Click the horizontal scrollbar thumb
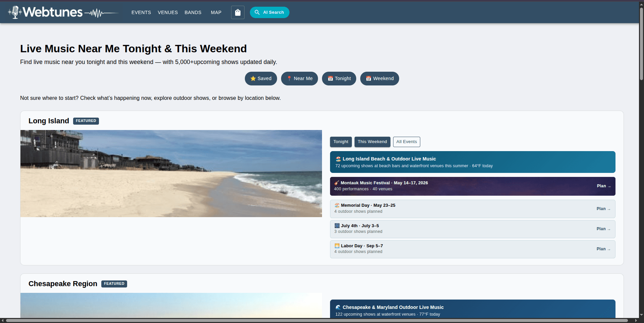 tap(317, 321)
